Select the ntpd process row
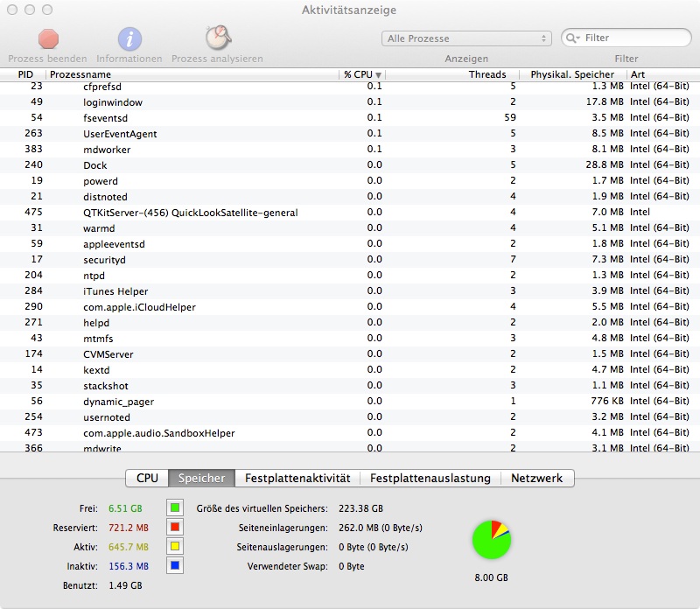This screenshot has height=609, width=700. point(350,276)
